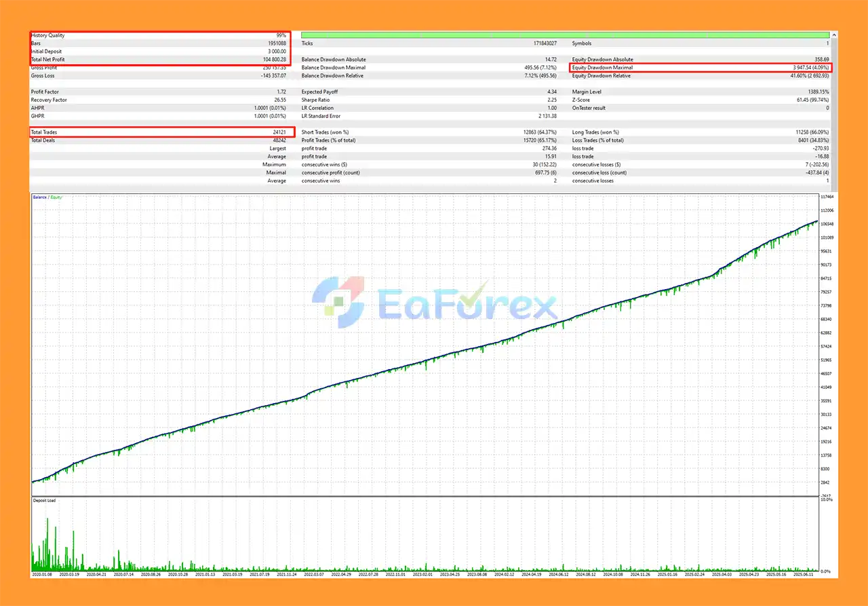The height and width of the screenshot is (606, 868).
Task: Click the Z-Score value 61.45 (99.74%)
Action: pyautogui.click(x=812, y=100)
